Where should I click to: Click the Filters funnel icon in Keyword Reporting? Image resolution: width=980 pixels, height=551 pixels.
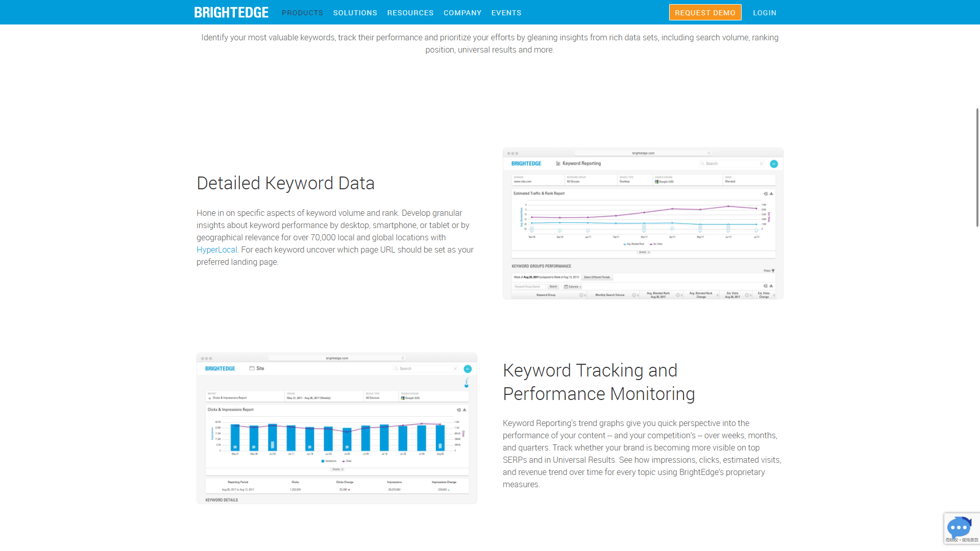pyautogui.click(x=773, y=271)
